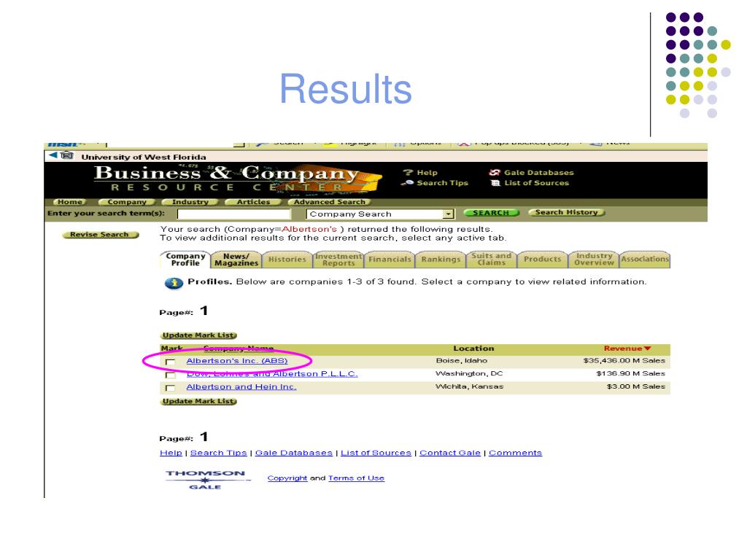Image resolution: width=747 pixels, height=560 pixels.
Task: Click the Boise, Idaho location cell
Action: click(461, 360)
